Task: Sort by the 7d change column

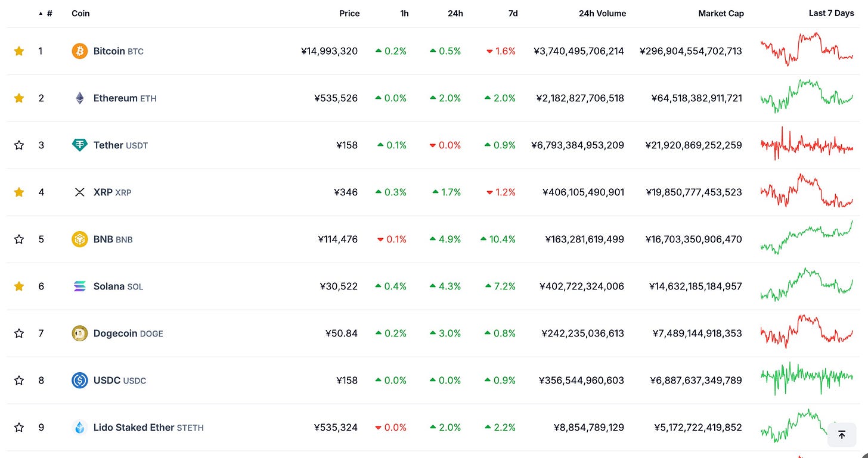Action: click(513, 13)
